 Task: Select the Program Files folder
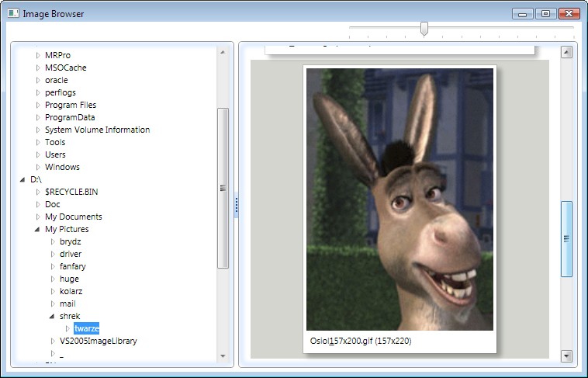(x=71, y=105)
